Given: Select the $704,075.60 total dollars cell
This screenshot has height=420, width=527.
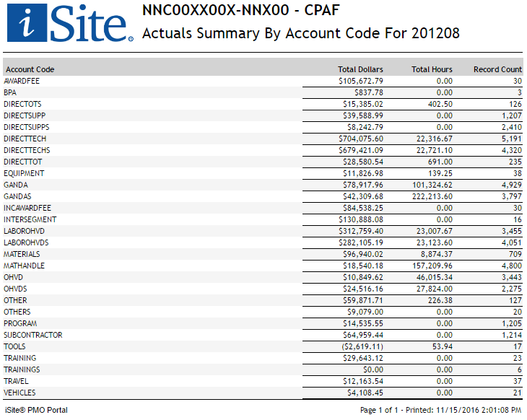Looking at the screenshot, I should pyautogui.click(x=361, y=139).
